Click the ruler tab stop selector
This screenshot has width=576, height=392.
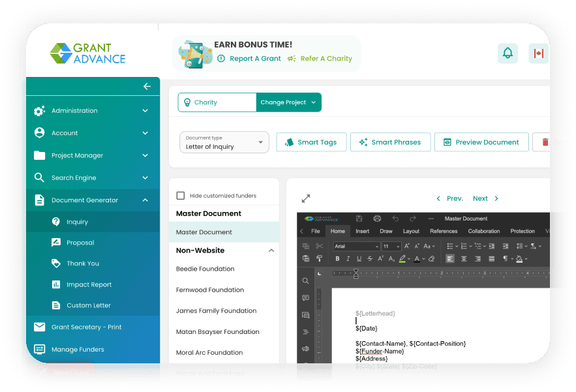tap(319, 274)
